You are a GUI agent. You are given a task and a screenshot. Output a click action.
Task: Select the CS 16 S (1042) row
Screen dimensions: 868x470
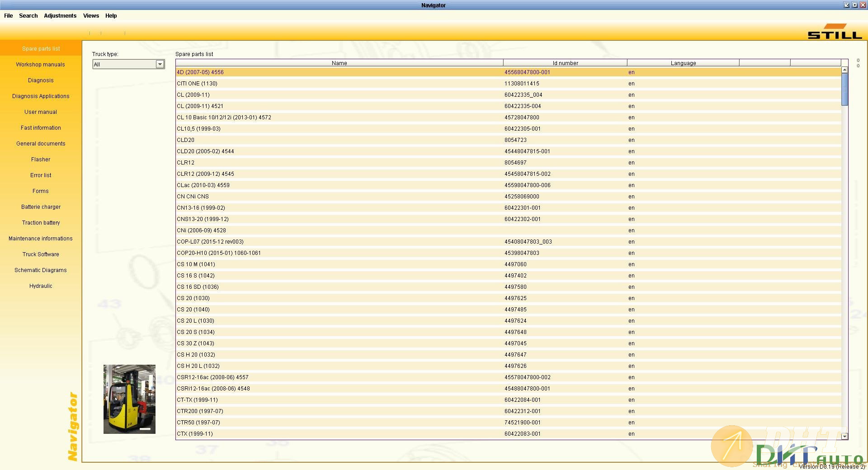(x=508, y=276)
